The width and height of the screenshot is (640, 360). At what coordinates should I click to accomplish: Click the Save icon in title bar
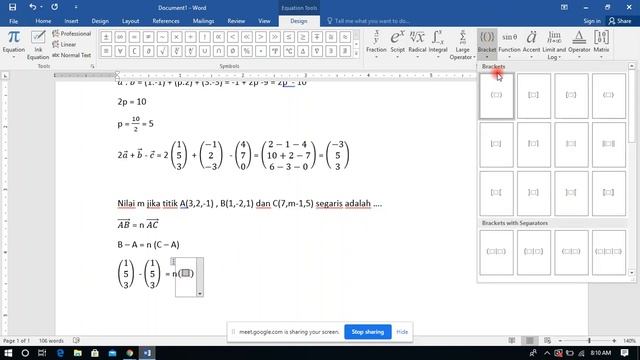coord(12,7)
